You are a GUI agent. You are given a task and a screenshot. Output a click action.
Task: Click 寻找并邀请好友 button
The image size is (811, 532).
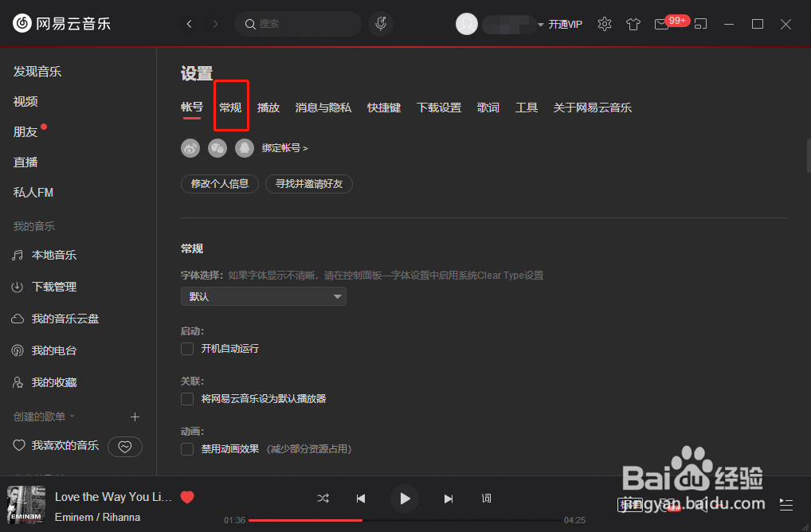(x=309, y=183)
